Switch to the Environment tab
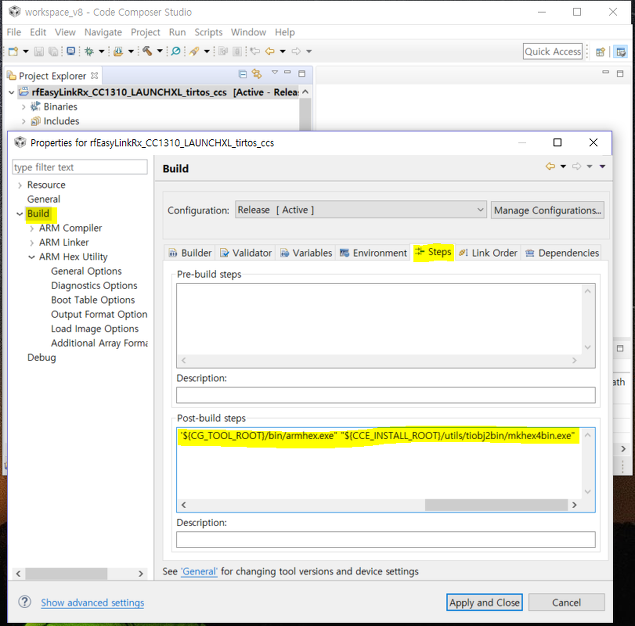The width and height of the screenshot is (635, 626). (373, 253)
